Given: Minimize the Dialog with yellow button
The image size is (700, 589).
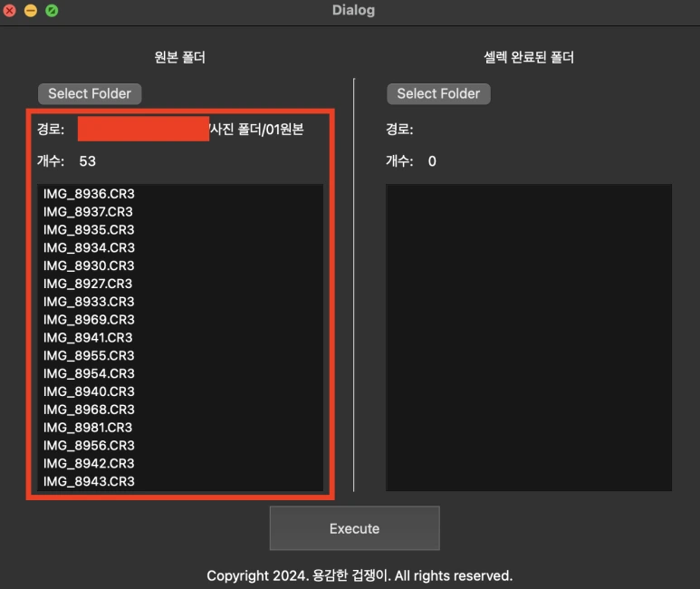Looking at the screenshot, I should pos(31,10).
